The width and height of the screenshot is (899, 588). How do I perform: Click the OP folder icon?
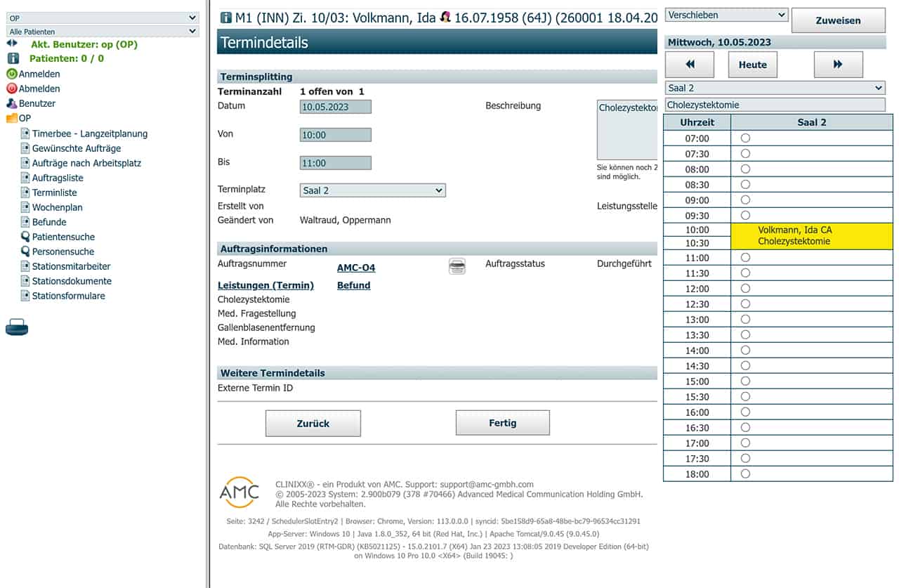click(x=12, y=118)
